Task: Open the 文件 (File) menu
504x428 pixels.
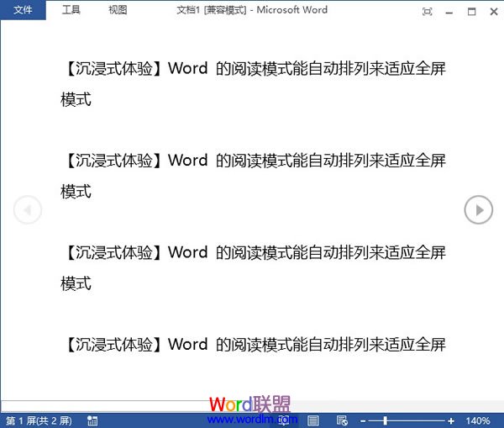Action: [x=23, y=10]
